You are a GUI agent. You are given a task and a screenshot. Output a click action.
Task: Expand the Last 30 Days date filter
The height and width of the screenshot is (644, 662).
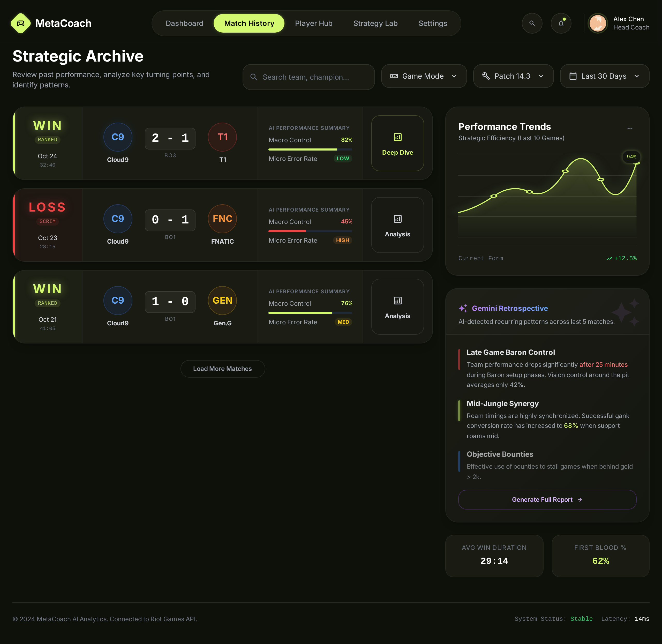coord(604,76)
